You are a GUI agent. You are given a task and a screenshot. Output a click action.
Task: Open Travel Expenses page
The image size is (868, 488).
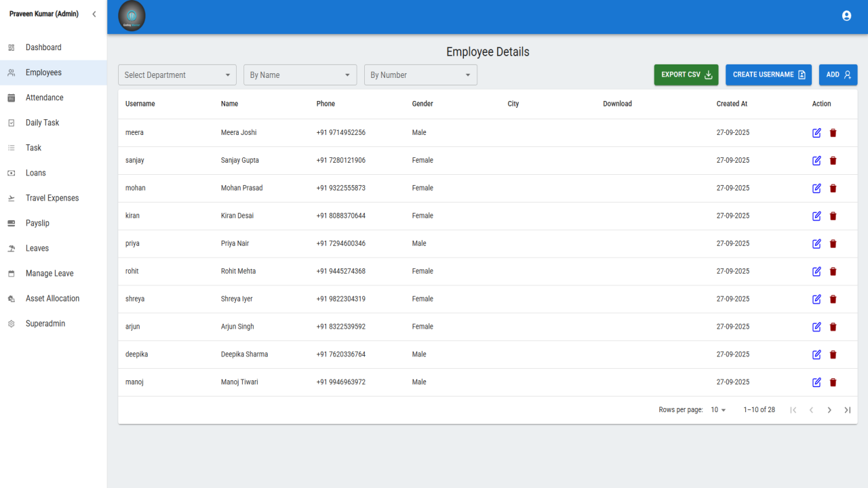[x=54, y=198]
